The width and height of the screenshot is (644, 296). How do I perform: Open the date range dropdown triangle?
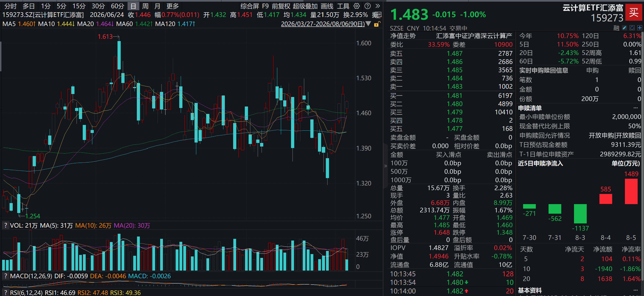coord(368,24)
